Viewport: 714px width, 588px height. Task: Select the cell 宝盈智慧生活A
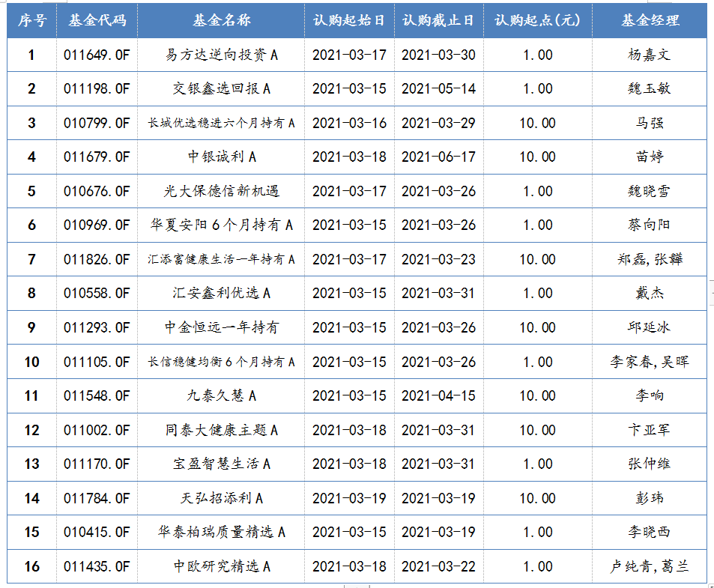coord(221,464)
